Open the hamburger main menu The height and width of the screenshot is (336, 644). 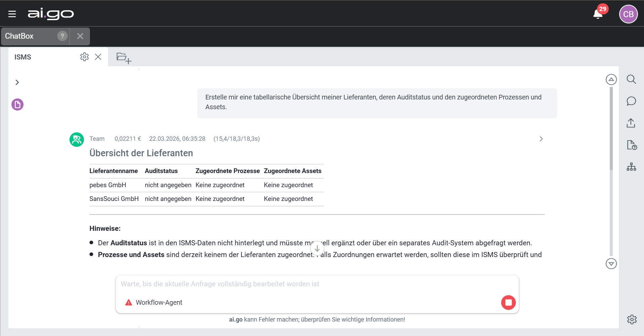(12, 14)
